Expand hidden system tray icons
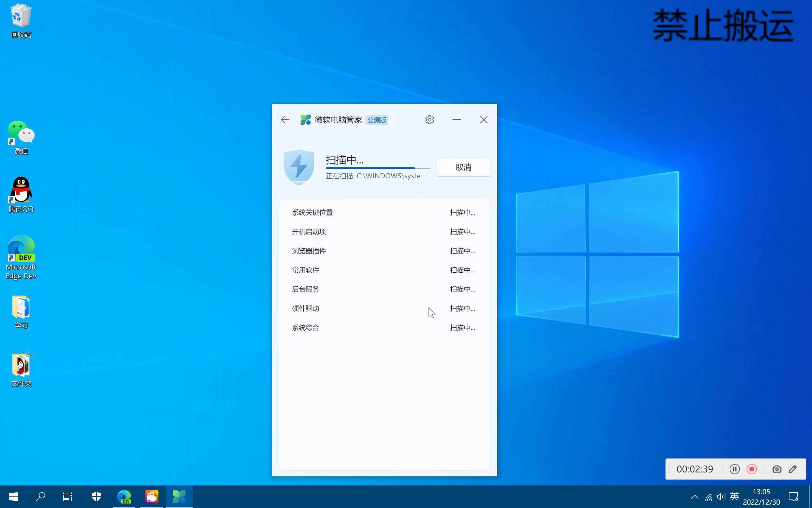The width and height of the screenshot is (812, 508). 694,497
